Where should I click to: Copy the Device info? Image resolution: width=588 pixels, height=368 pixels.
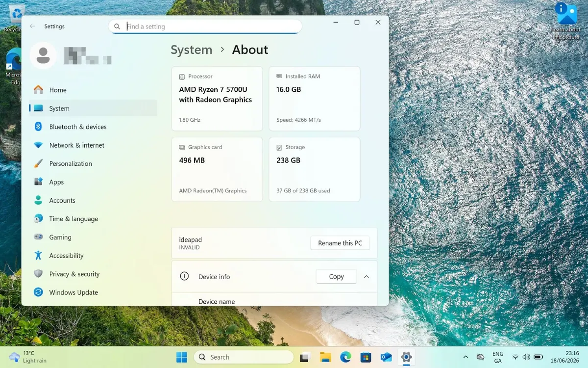(x=336, y=277)
